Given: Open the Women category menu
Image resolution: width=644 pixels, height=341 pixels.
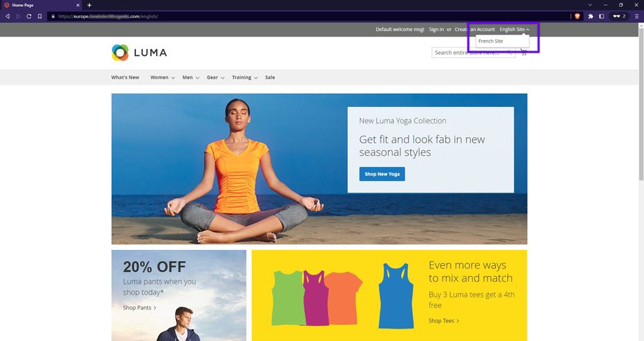Looking at the screenshot, I should pos(159,77).
